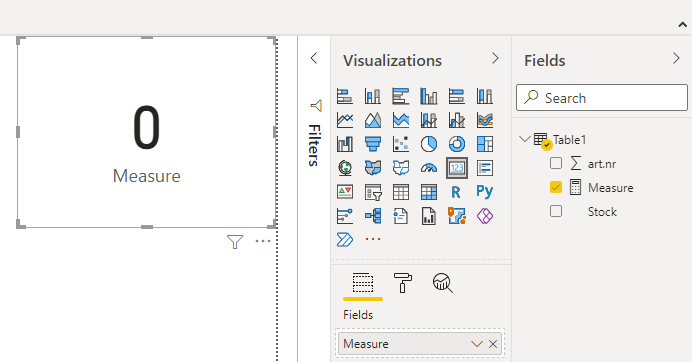Select the Funnel visual
Screen dimensions: 692x362
[372, 143]
